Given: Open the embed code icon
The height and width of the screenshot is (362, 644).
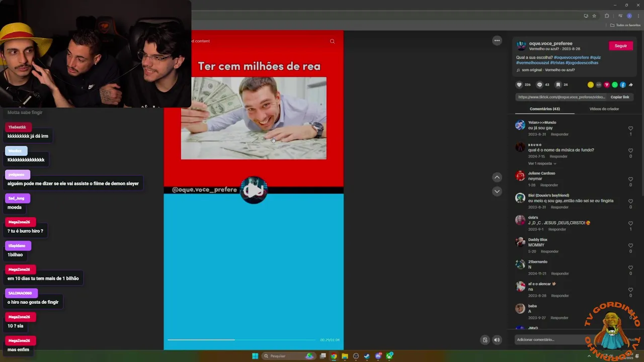Looking at the screenshot, I should point(599,84).
